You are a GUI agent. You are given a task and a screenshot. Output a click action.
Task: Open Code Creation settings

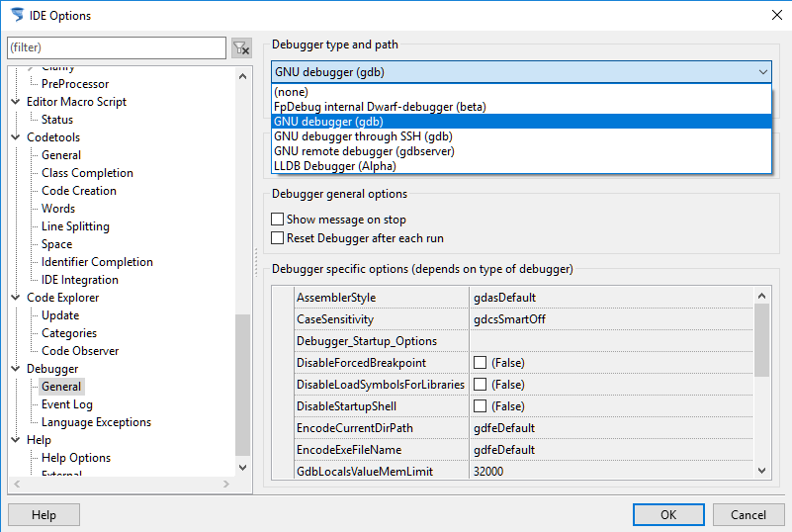(x=79, y=191)
